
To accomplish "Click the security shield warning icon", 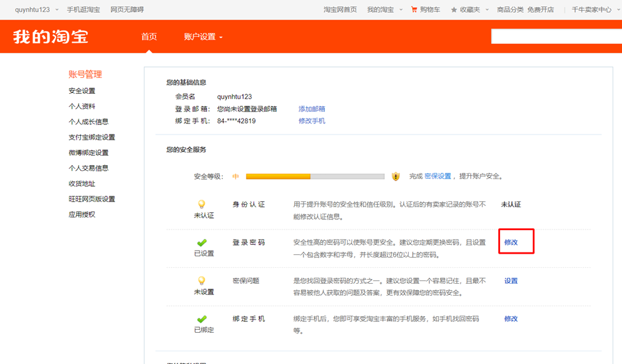I will tap(396, 177).
